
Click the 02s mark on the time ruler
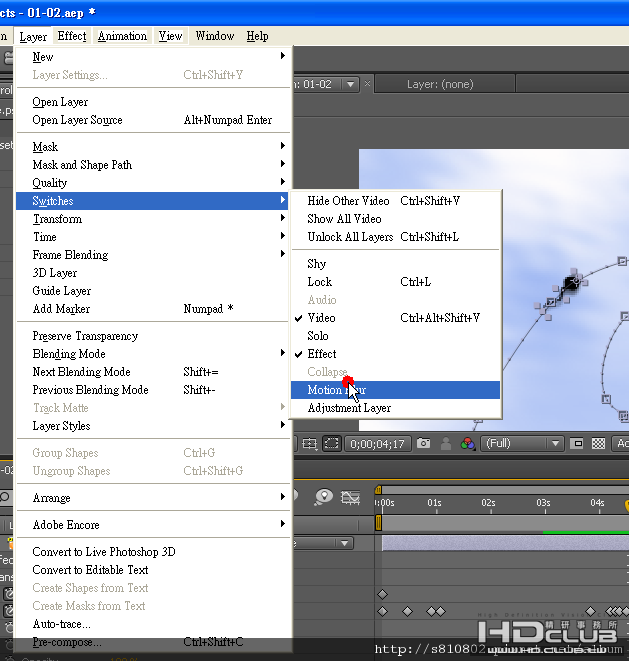(x=488, y=503)
